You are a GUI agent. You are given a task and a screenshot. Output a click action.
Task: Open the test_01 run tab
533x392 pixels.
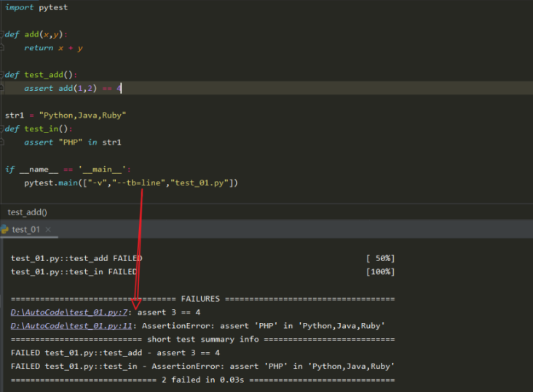pyautogui.click(x=25, y=230)
